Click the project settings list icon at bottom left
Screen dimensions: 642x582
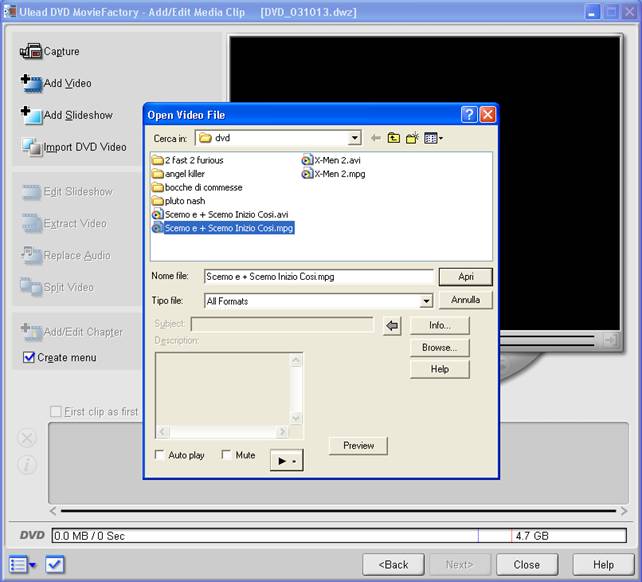22,565
